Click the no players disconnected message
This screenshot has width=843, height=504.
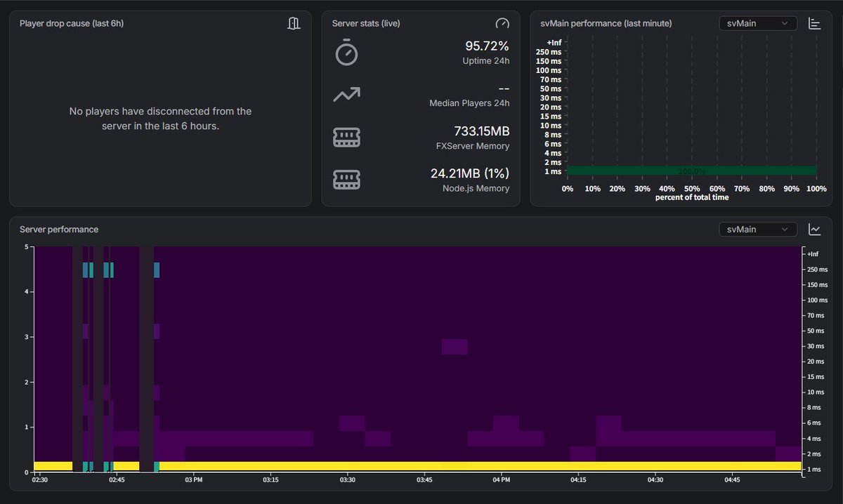[160, 118]
